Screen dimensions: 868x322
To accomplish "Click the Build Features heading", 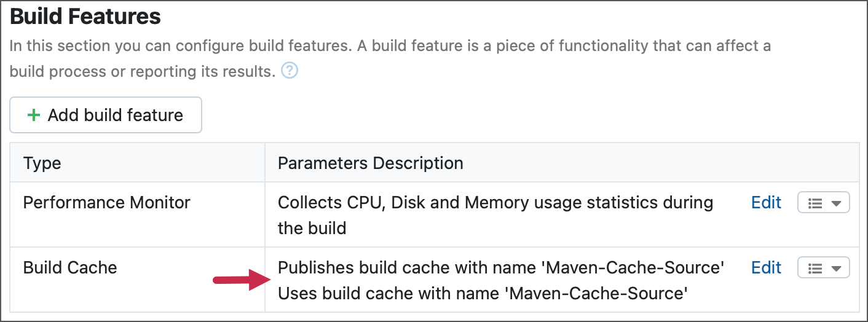I will 85,17.
